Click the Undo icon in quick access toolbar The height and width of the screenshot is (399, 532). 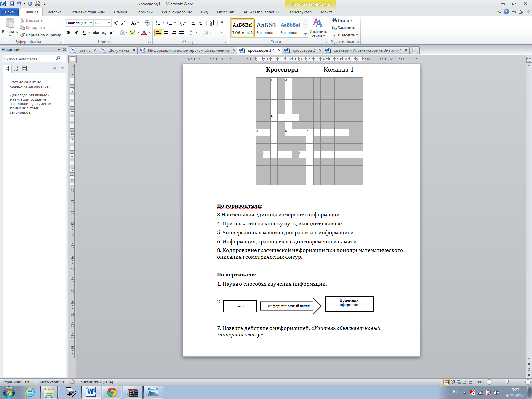tap(19, 4)
